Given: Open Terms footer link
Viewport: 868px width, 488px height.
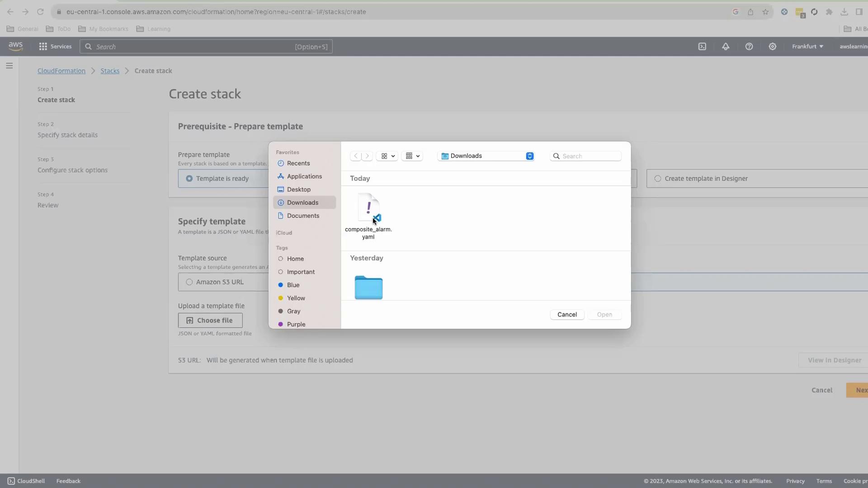Looking at the screenshot, I should point(824,481).
